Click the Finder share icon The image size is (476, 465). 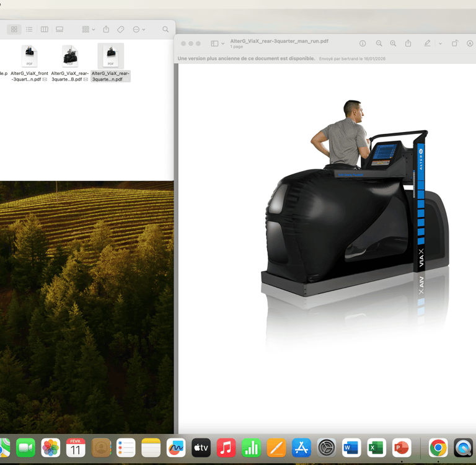pos(106,29)
